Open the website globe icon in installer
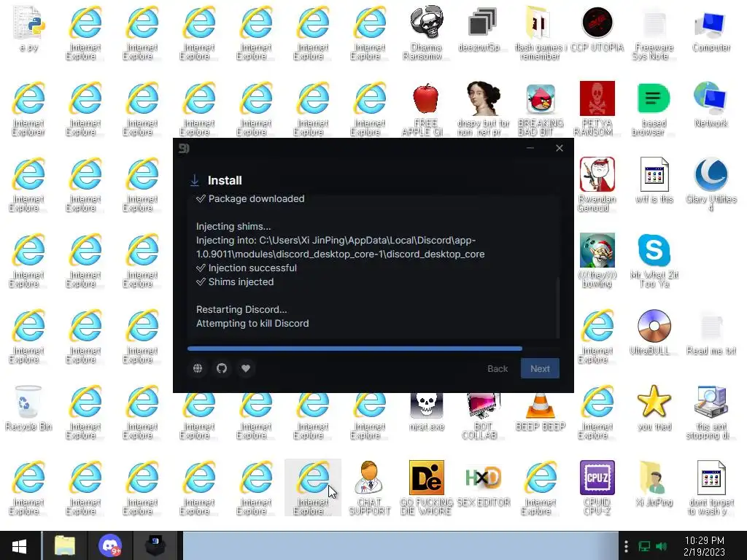 (x=198, y=368)
